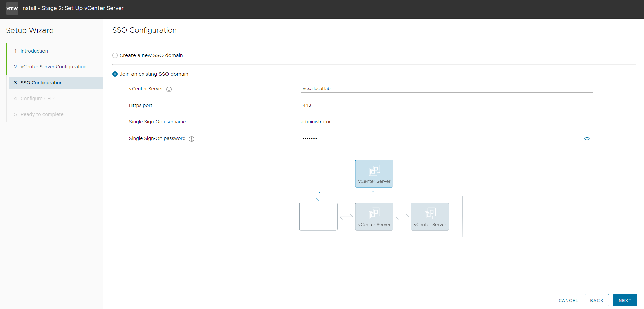Click the BACK button
This screenshot has height=309, width=644.
point(597,300)
